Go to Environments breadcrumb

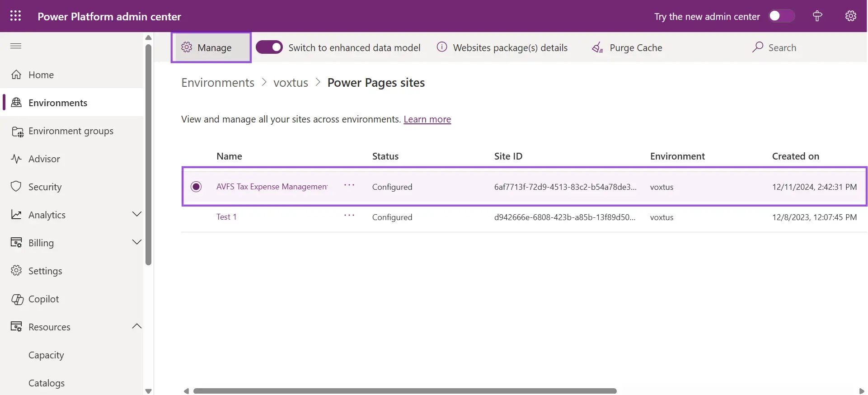coord(218,83)
